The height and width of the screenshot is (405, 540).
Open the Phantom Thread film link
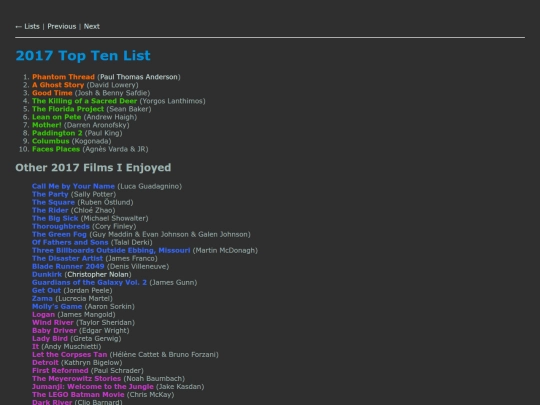coord(63,77)
